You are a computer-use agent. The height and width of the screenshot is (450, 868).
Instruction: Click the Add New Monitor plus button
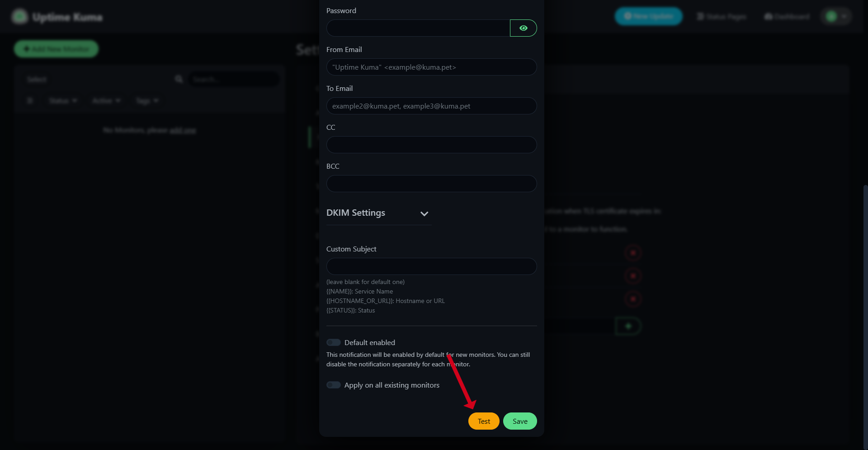click(56, 49)
